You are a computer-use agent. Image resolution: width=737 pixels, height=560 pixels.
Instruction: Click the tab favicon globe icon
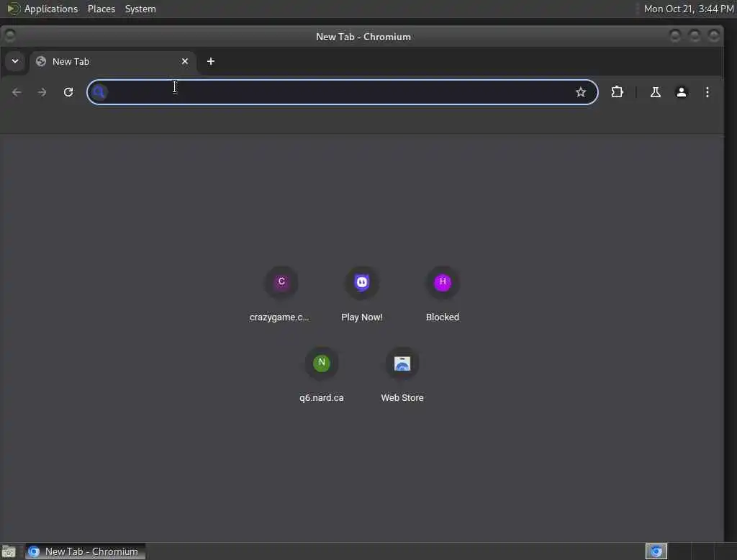pyautogui.click(x=41, y=61)
